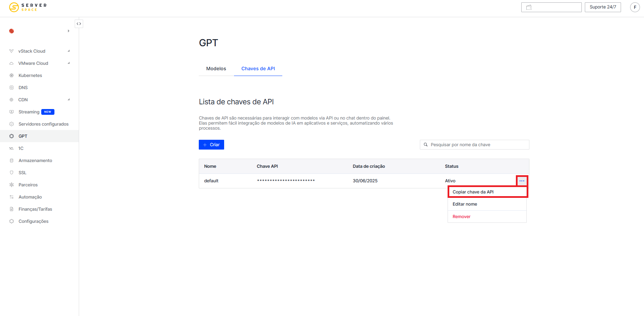Click the search magnifier icon
Screen dimensions: 644x316
[x=426, y=144]
